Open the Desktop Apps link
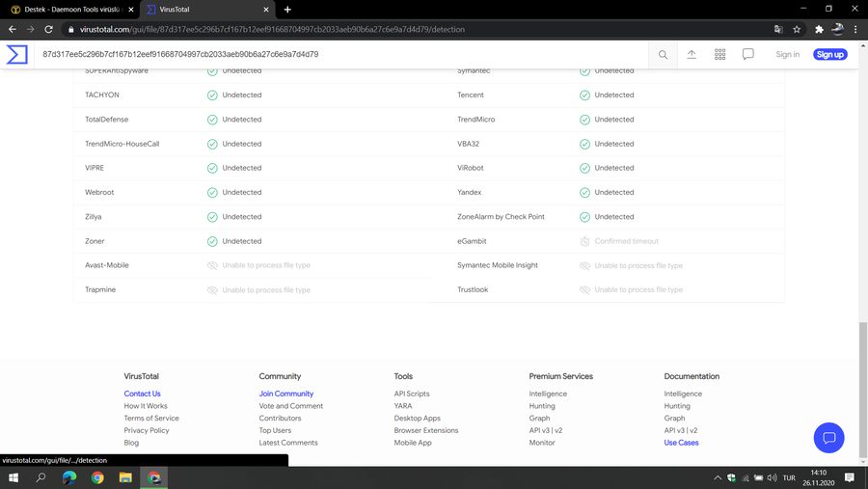The height and width of the screenshot is (489, 868). 418,419
